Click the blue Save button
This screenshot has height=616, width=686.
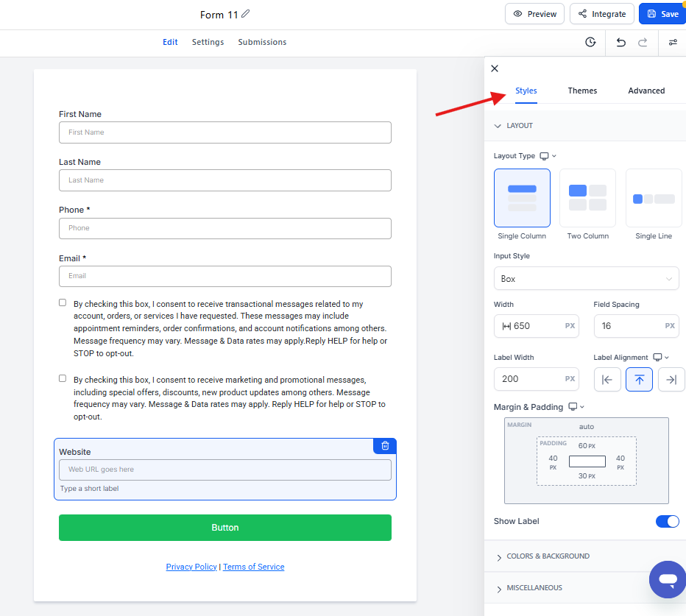coord(662,14)
